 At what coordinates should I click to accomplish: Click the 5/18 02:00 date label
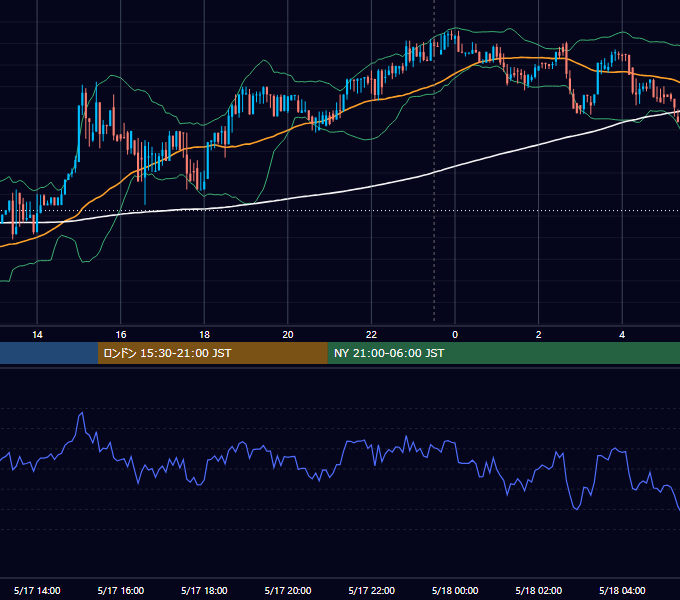[538, 590]
